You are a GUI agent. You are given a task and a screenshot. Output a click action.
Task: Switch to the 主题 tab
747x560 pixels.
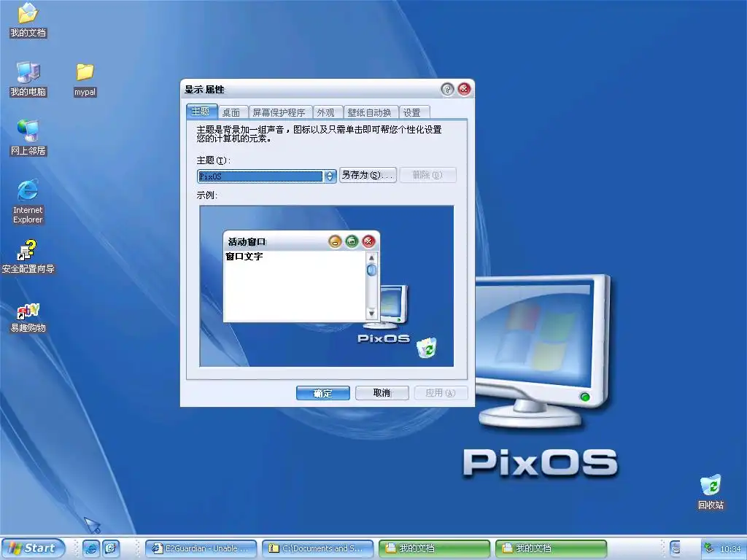(x=201, y=112)
